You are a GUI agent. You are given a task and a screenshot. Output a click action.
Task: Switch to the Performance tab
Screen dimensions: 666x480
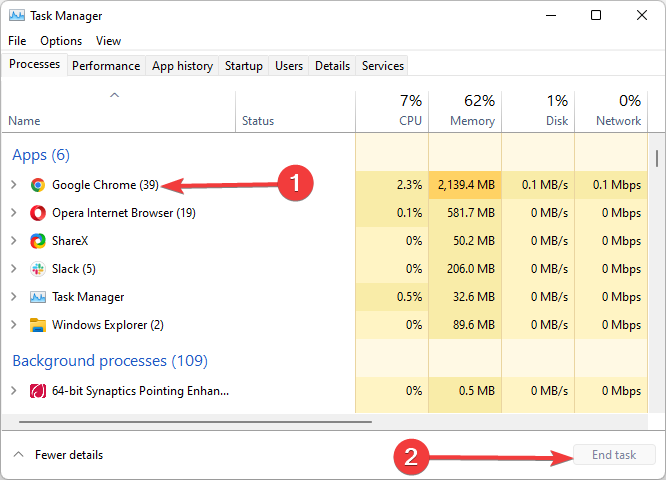point(106,66)
